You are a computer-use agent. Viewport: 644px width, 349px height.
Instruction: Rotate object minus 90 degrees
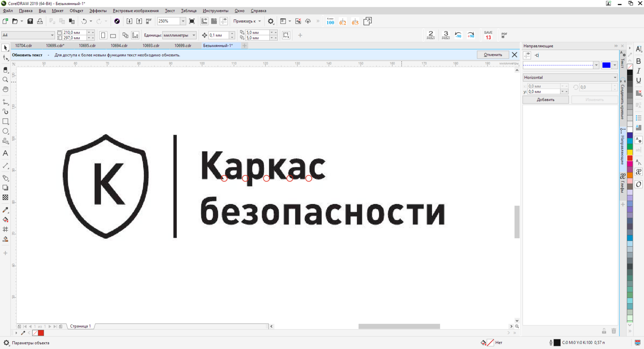coord(458,35)
